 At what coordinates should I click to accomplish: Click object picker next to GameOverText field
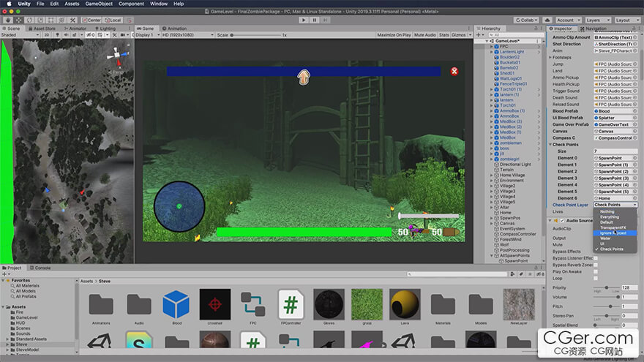coord(634,124)
